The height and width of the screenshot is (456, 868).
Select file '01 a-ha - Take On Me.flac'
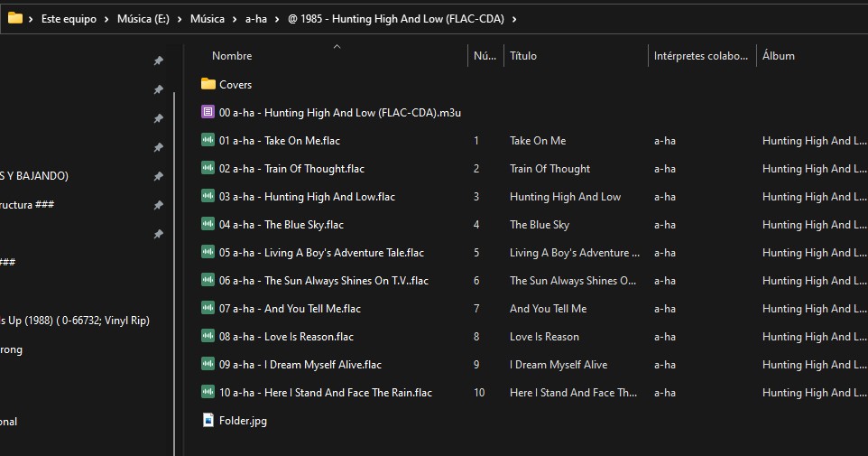pos(280,141)
